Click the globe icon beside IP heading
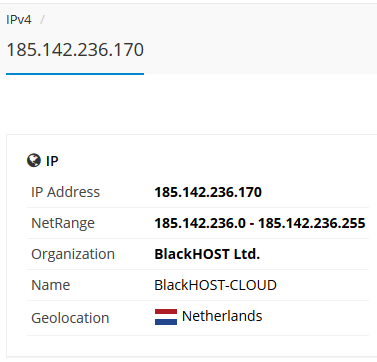Viewport: 377px width, 362px height. click(x=34, y=161)
